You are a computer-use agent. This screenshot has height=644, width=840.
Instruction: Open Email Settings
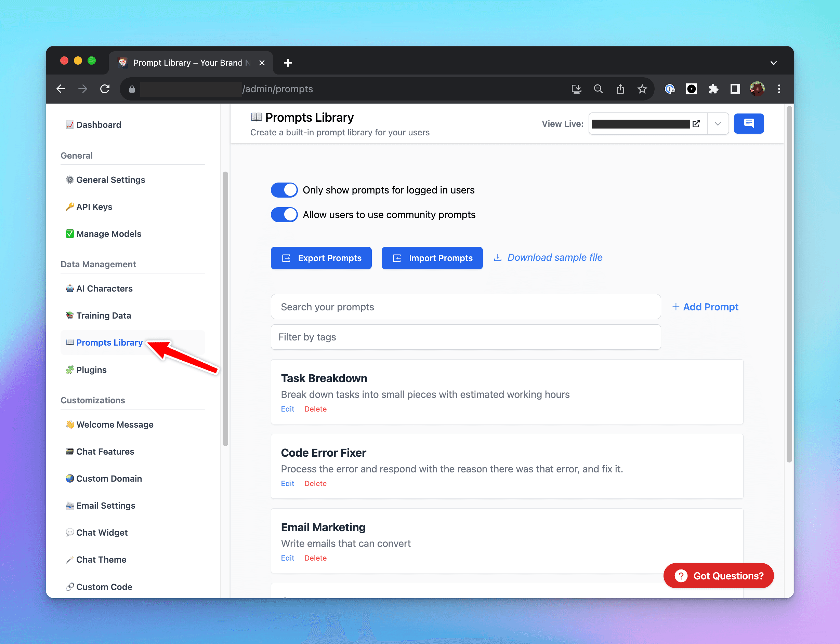pos(105,505)
